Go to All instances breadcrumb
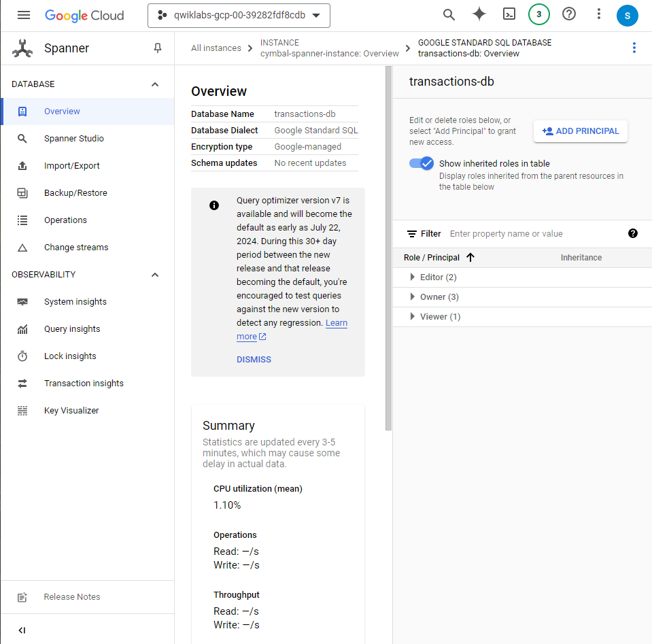 coord(216,48)
